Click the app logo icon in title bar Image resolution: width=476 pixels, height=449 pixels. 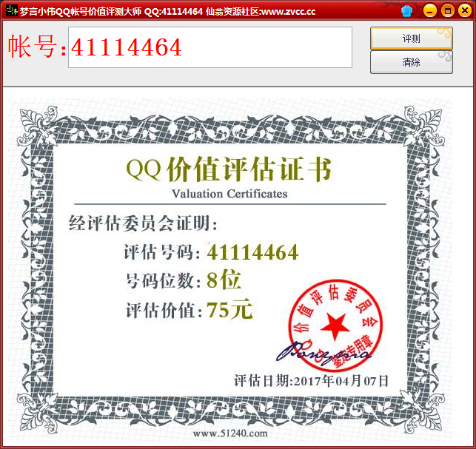tap(12, 11)
